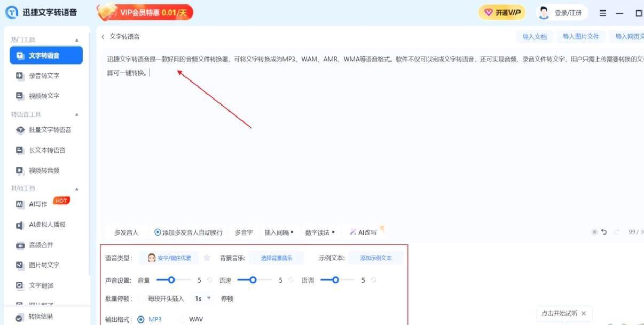Click the 图片转文字 sidebar icon

click(20, 265)
